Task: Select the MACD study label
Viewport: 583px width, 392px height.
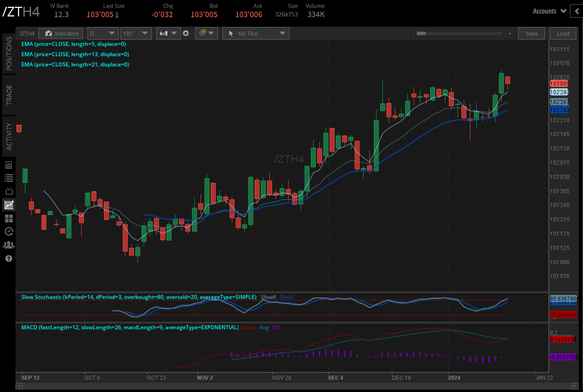Action: (130, 327)
